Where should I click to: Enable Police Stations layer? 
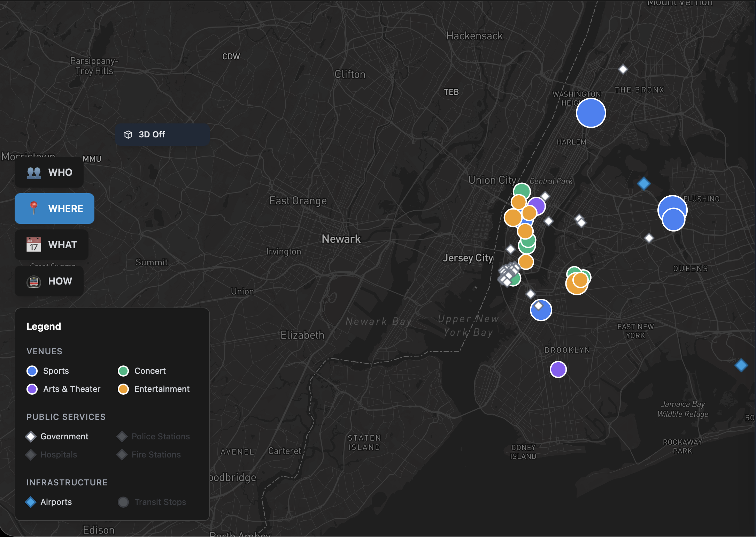coord(154,436)
